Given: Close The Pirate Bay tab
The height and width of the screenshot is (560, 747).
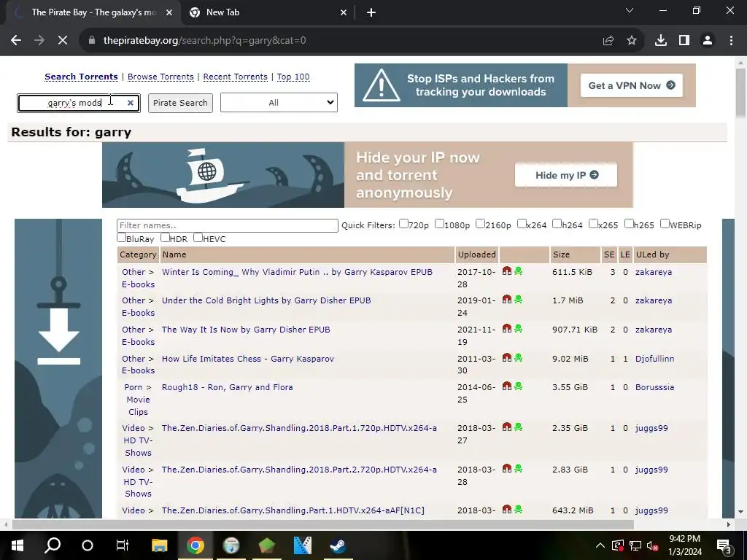Looking at the screenshot, I should coord(169,12).
